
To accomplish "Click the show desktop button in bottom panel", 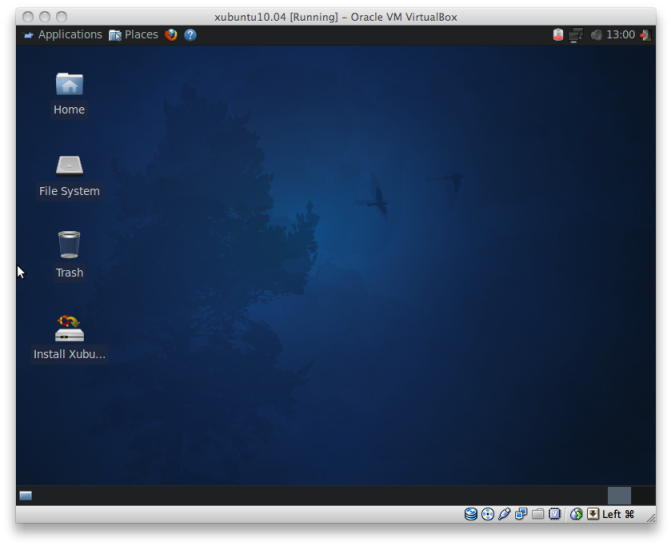I will tap(26, 496).
